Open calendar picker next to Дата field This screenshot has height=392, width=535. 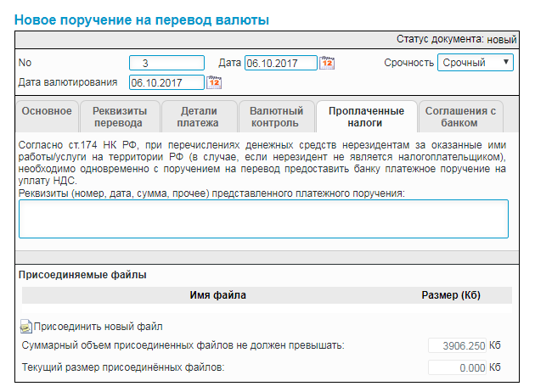pyautogui.click(x=327, y=63)
